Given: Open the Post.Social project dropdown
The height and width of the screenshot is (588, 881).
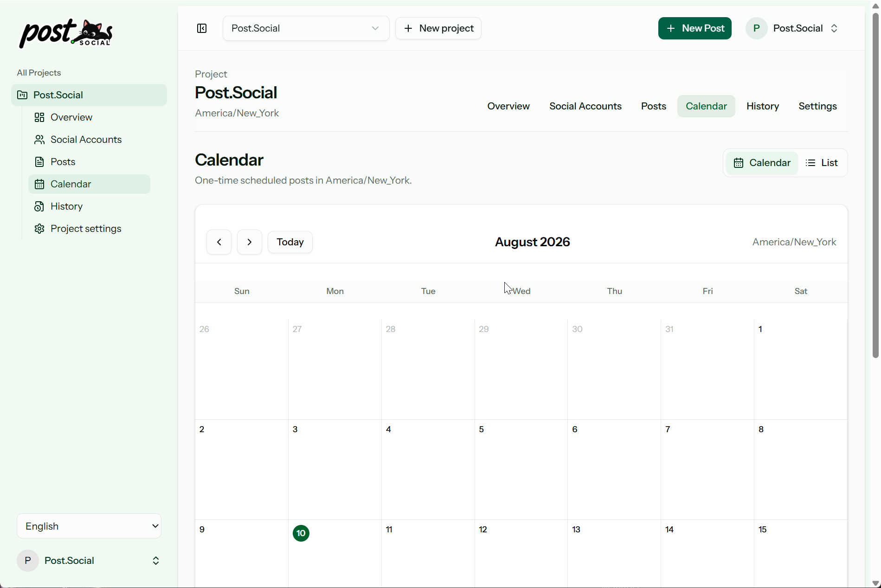Looking at the screenshot, I should (306, 28).
